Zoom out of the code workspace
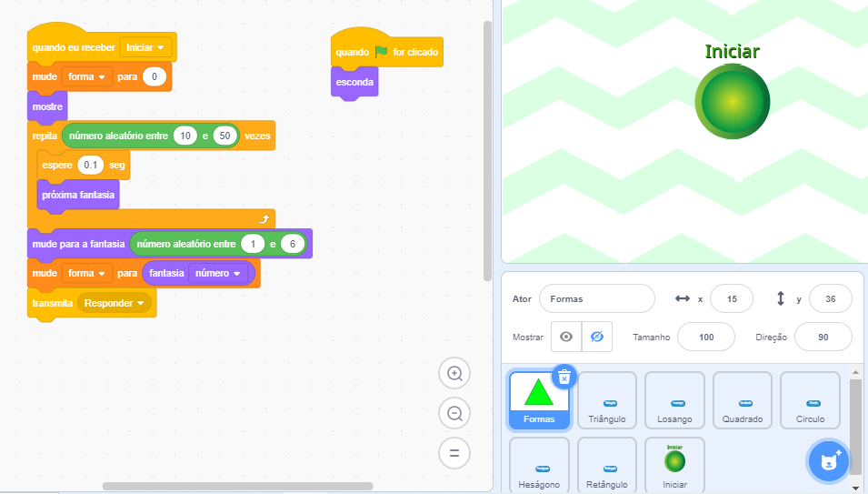The height and width of the screenshot is (494, 868). [454, 413]
